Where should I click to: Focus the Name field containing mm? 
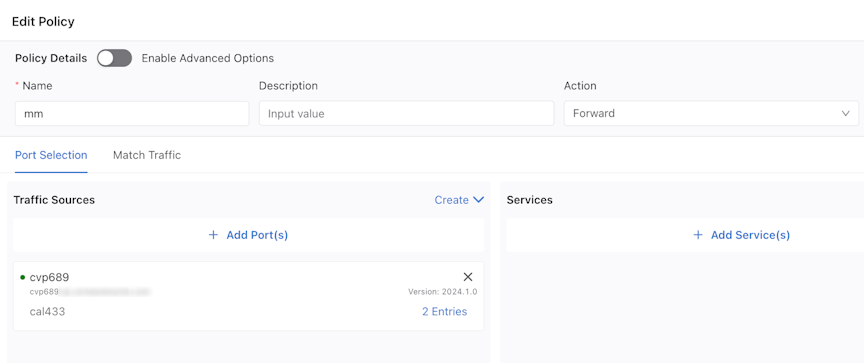132,113
